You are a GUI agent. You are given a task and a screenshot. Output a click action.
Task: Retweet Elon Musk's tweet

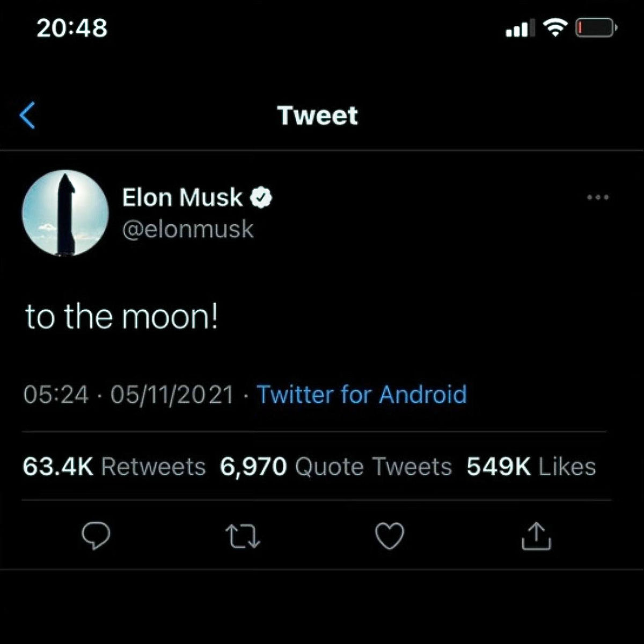[243, 535]
